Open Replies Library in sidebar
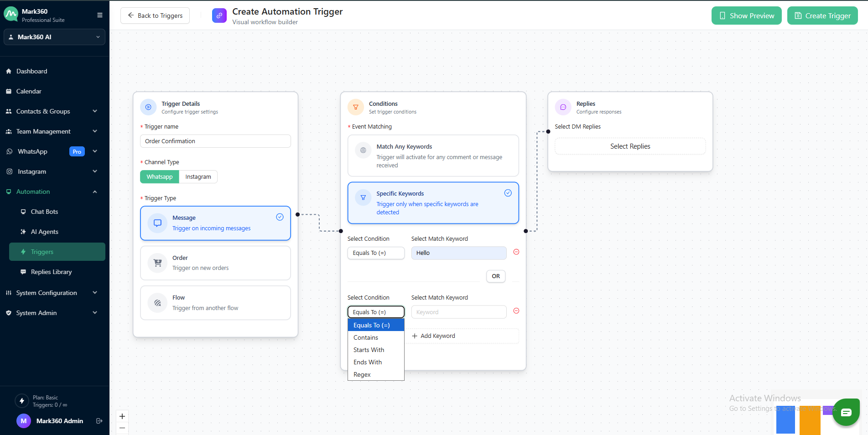The width and height of the screenshot is (868, 435). tap(51, 272)
